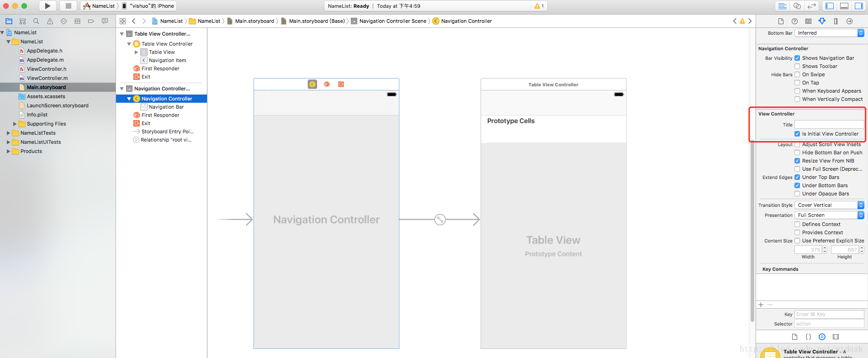Screen dimensions: 868x358
Task: Expand the Supporting Files folder
Action: tap(15, 124)
